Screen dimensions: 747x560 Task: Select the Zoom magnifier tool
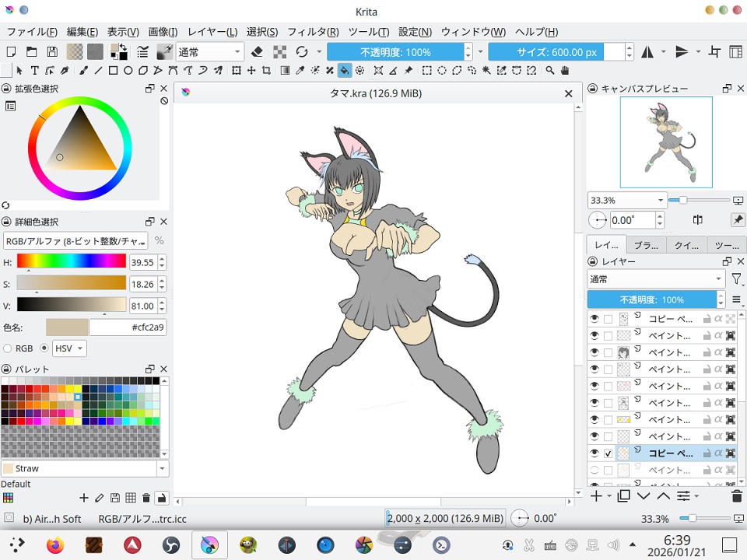coord(550,71)
